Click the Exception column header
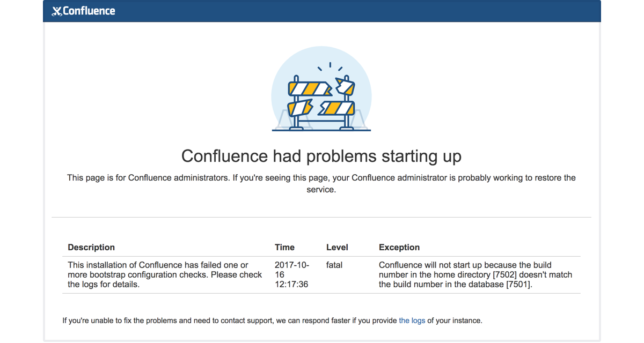This screenshot has height=343, width=644. pyautogui.click(x=399, y=247)
